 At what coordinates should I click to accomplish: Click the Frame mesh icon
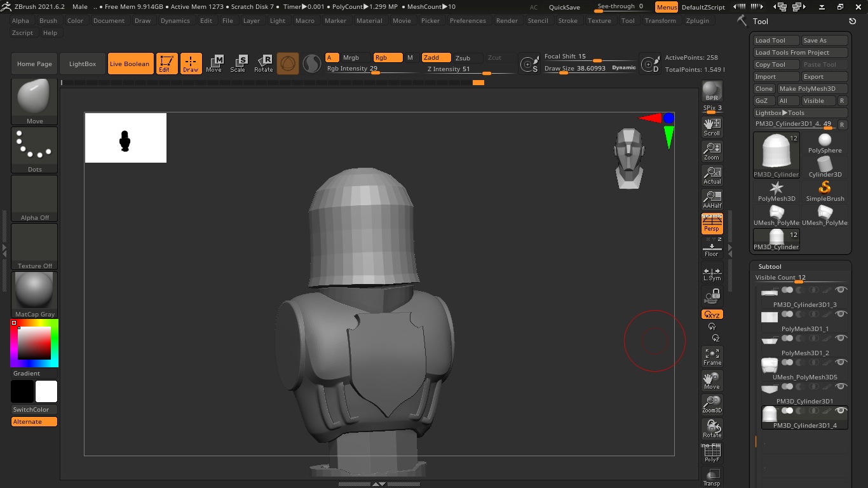[712, 356]
